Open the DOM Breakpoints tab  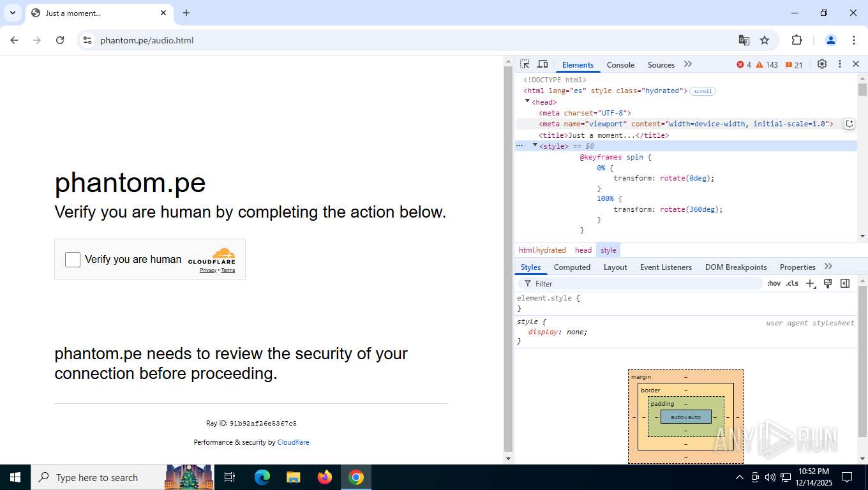(736, 267)
